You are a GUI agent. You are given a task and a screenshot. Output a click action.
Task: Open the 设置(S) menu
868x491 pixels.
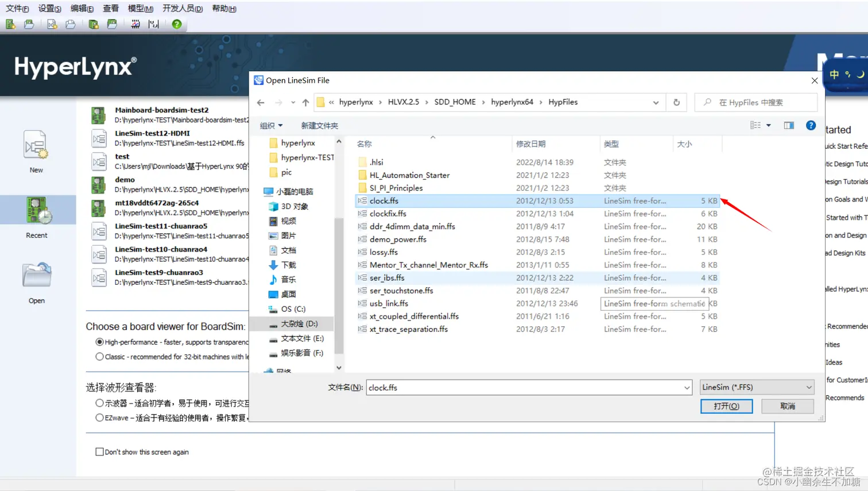pyautogui.click(x=50, y=8)
